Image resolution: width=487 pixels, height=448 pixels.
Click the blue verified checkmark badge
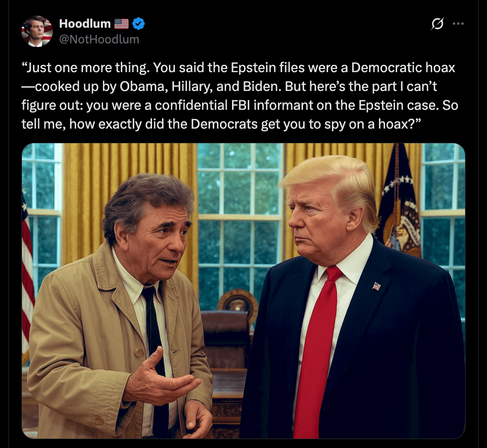tap(138, 24)
